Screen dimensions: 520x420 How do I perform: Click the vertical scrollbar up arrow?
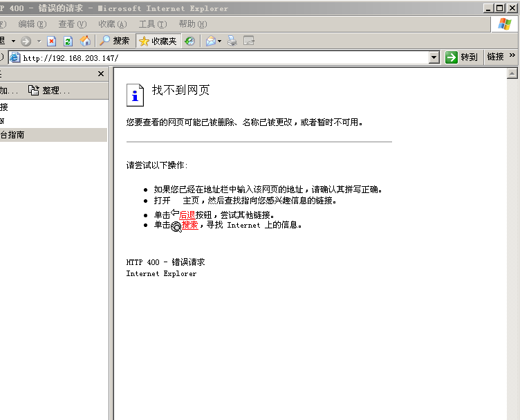(x=512, y=73)
